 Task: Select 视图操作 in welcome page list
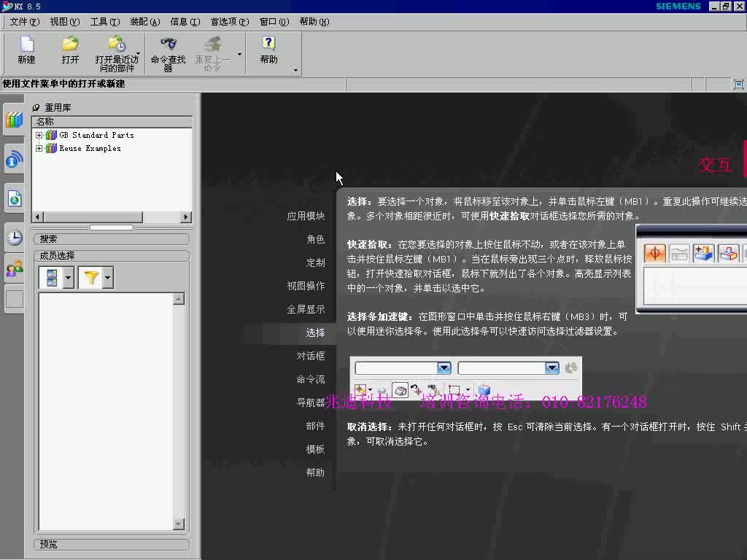tap(306, 286)
